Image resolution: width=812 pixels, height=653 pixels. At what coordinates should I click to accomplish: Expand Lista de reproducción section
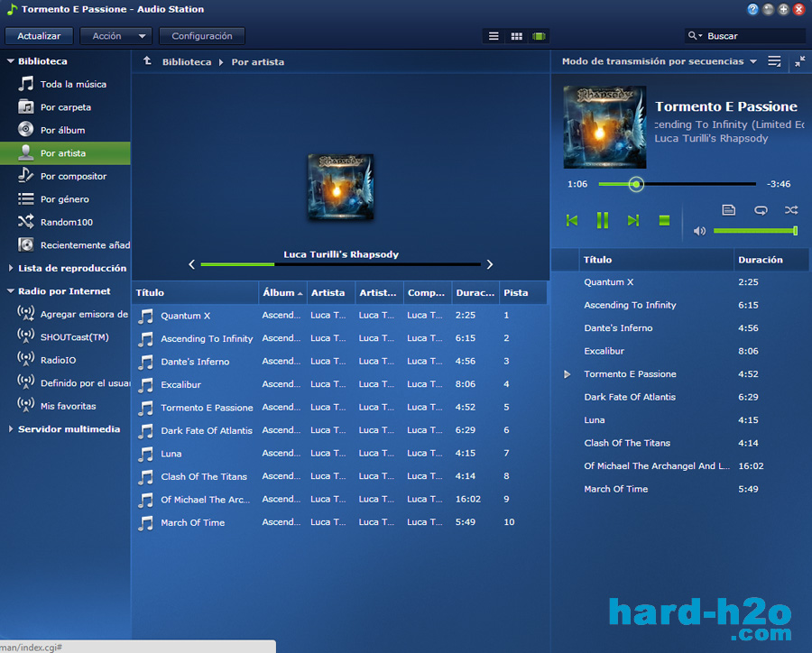tap(10, 268)
